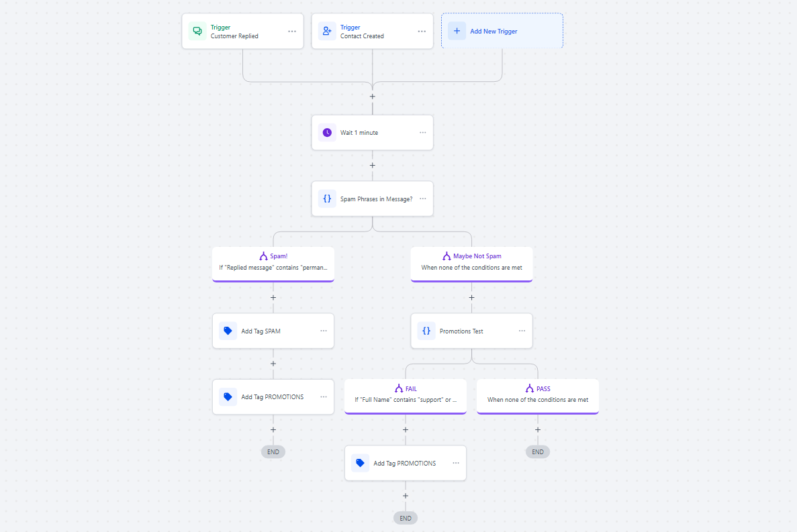Click tag icon on Add Tag PROMOTIONS under SPAM

tap(228, 396)
